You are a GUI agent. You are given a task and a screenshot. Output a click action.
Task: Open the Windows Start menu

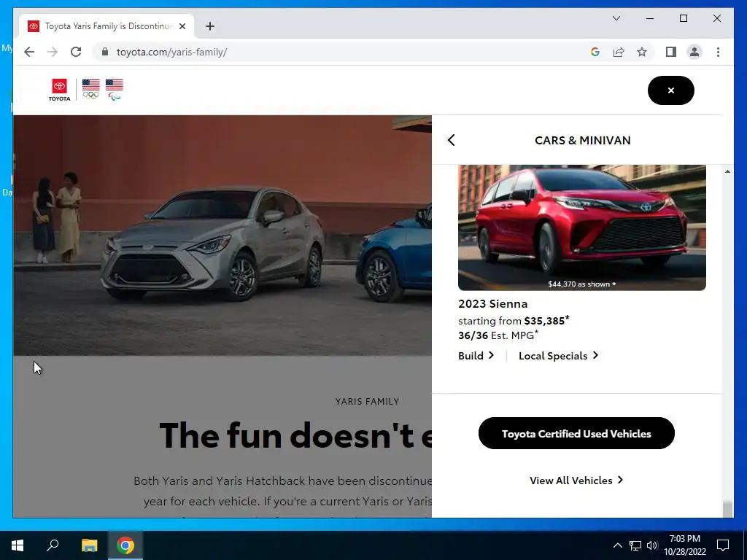[18, 545]
